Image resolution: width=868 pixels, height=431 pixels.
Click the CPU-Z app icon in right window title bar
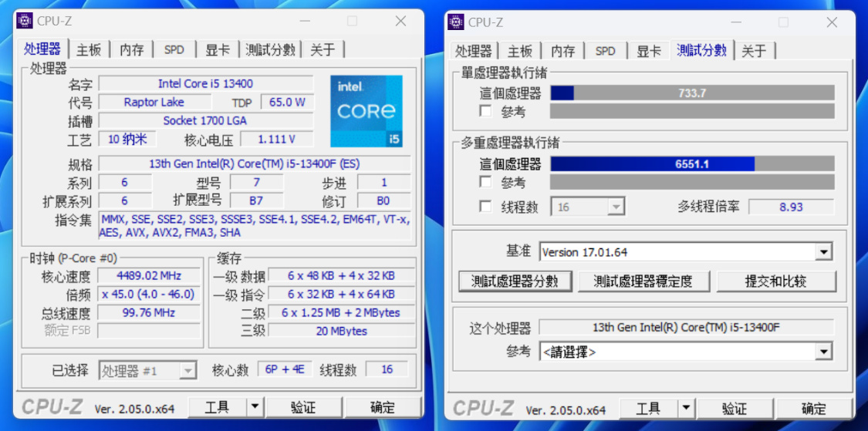click(455, 22)
